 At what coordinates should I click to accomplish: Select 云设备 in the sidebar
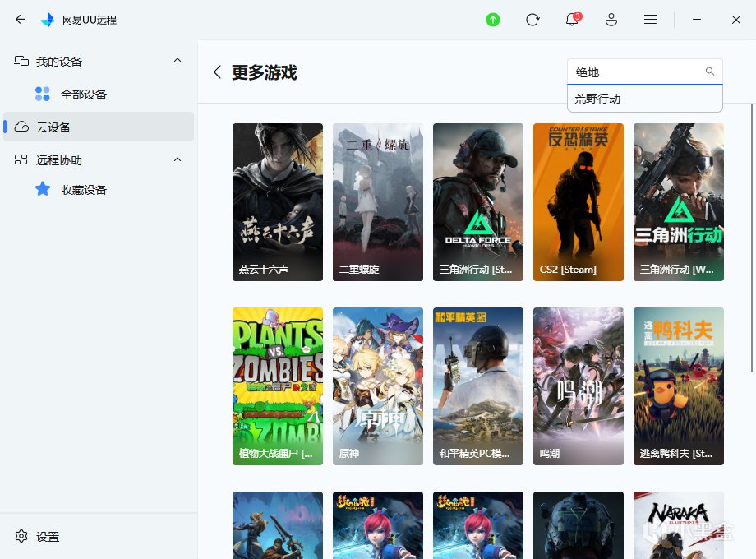[x=99, y=127]
